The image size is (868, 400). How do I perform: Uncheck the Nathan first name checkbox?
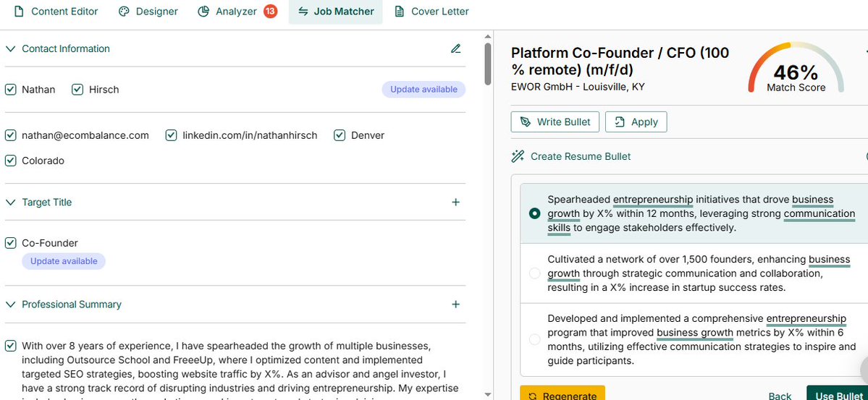pyautogui.click(x=11, y=90)
